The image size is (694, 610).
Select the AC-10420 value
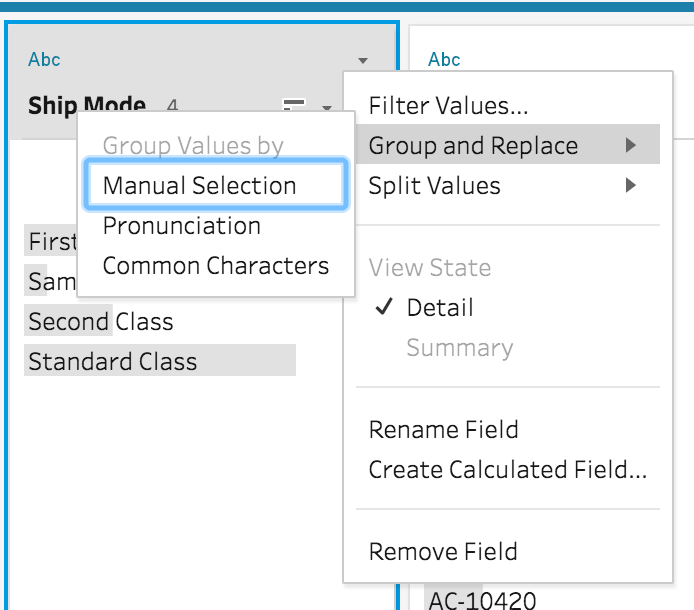482,600
